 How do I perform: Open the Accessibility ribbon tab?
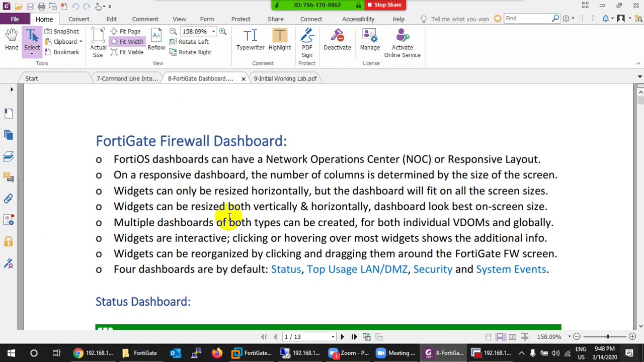click(358, 19)
